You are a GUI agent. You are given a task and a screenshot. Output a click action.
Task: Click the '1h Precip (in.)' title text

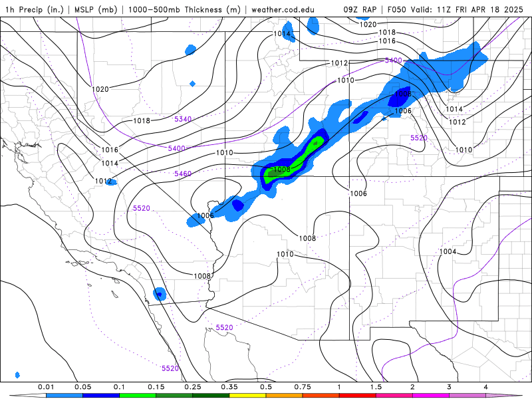(x=35, y=9)
